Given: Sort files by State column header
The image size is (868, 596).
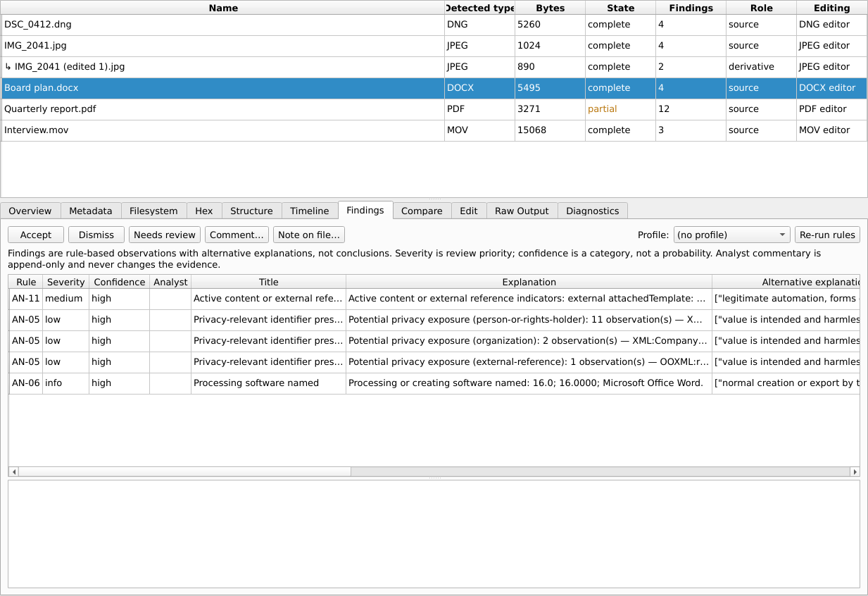Looking at the screenshot, I should tap(620, 8).
